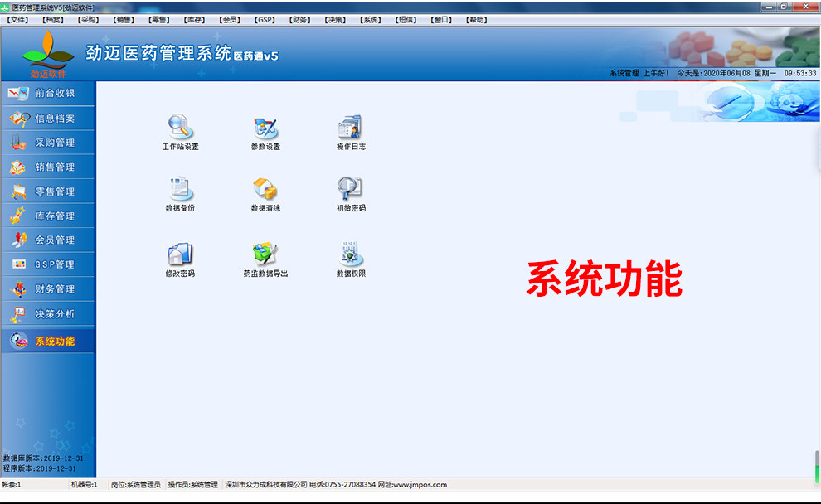The height and width of the screenshot is (504, 821).
Task: Open the 【销售】 menu
Action: pos(124,20)
